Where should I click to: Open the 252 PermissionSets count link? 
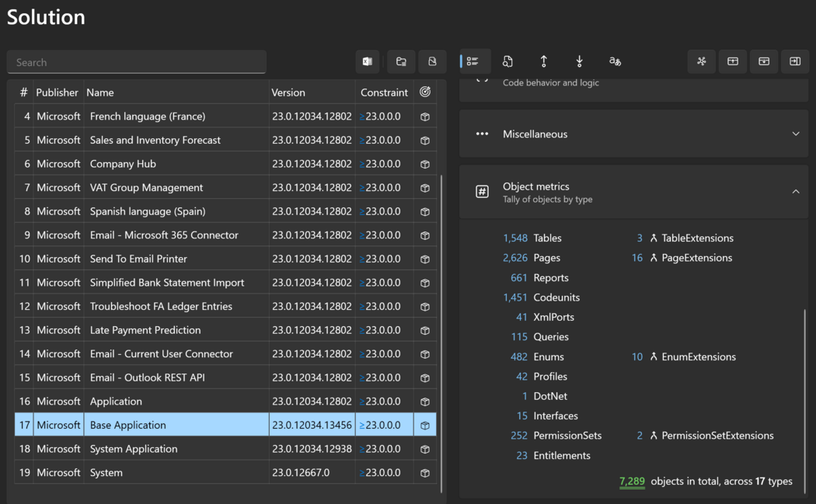[519, 436]
